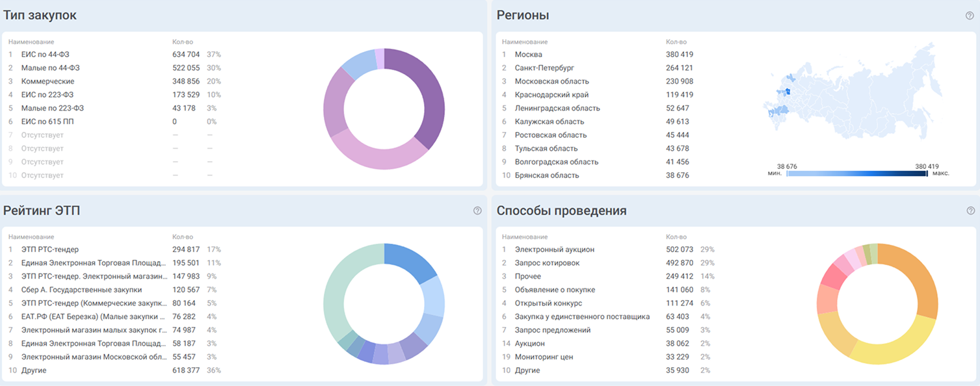This screenshot has height=386, width=980.
Task: Select the Запрос предложений row
Action: [608, 330]
